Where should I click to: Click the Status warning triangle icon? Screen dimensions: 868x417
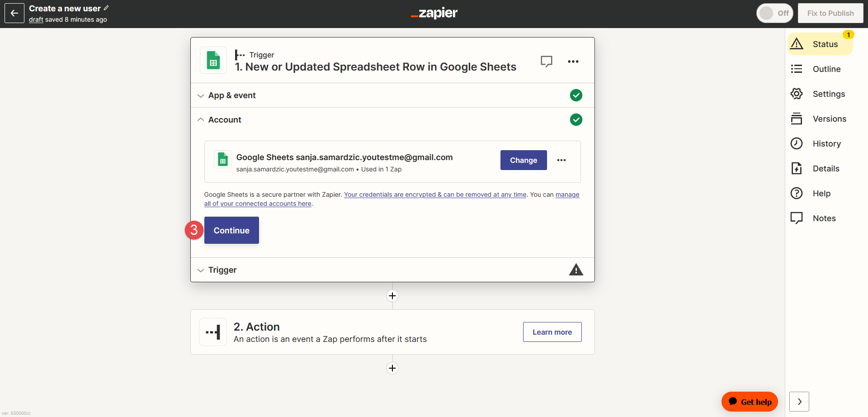[x=797, y=44]
